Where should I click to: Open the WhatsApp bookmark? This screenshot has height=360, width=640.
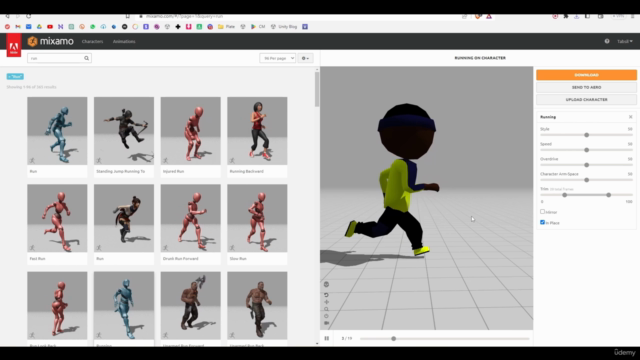click(x=93, y=27)
